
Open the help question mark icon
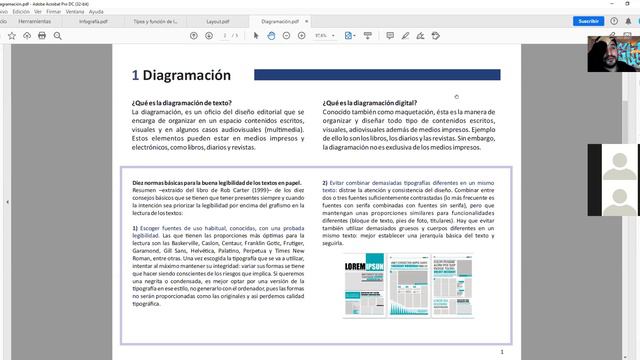[614, 21]
